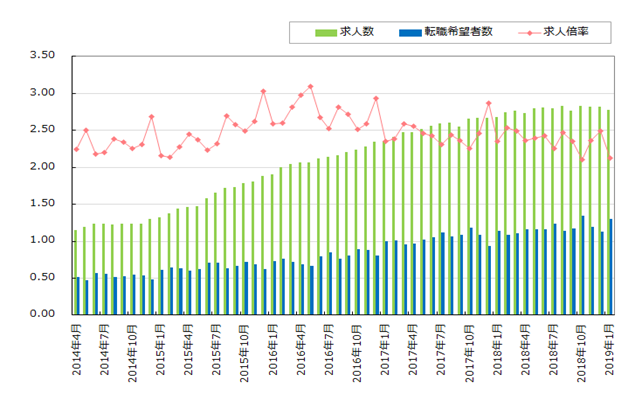Click the 2018年4月 x-axis label

[525, 350]
